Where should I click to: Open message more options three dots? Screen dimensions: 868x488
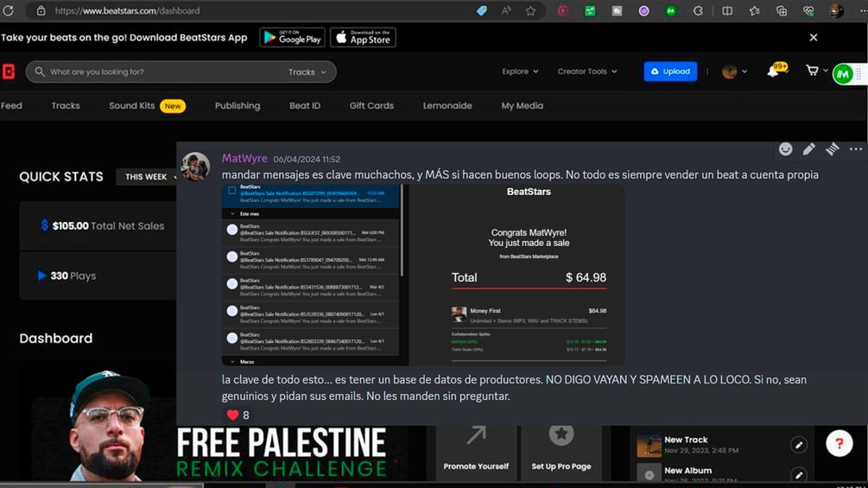pyautogui.click(x=856, y=149)
